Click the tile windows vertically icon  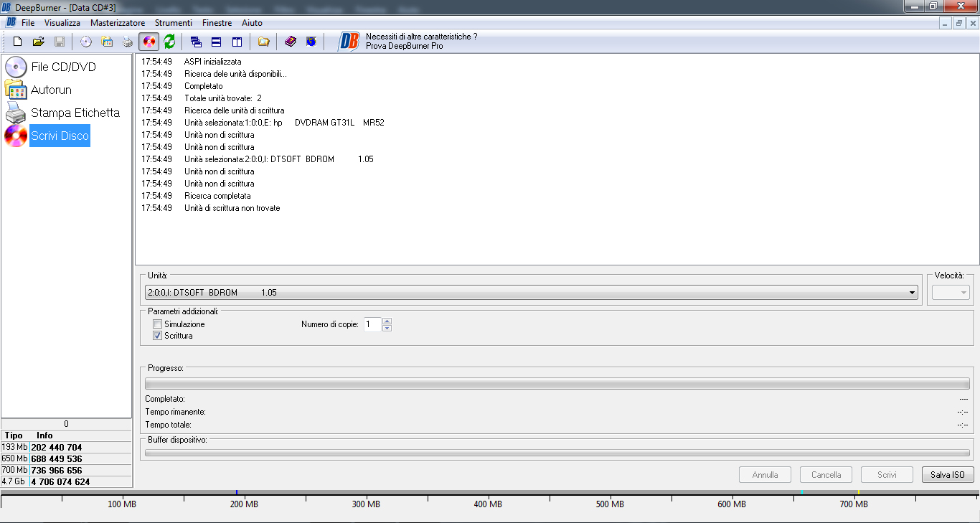pyautogui.click(x=237, y=42)
